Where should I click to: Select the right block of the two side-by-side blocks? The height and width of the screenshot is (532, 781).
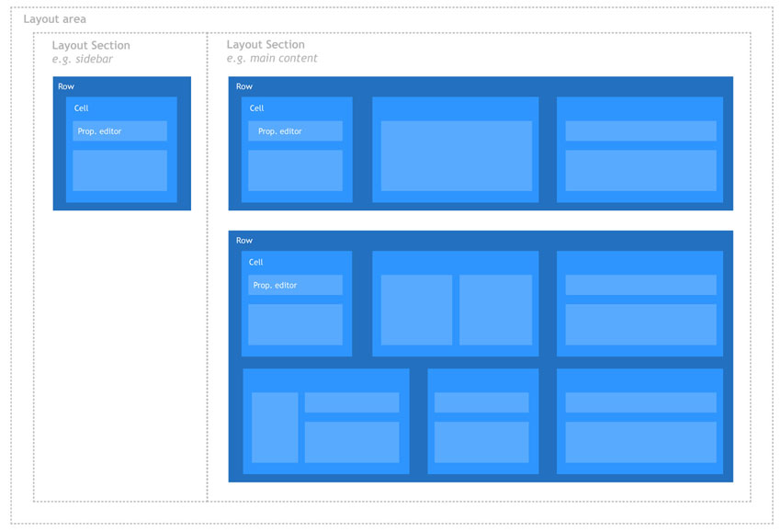pyautogui.click(x=495, y=310)
